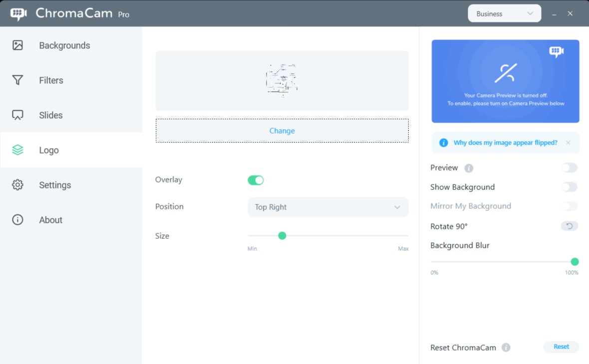Click the About info circle icon
Image resolution: width=589 pixels, height=364 pixels.
pos(17,219)
